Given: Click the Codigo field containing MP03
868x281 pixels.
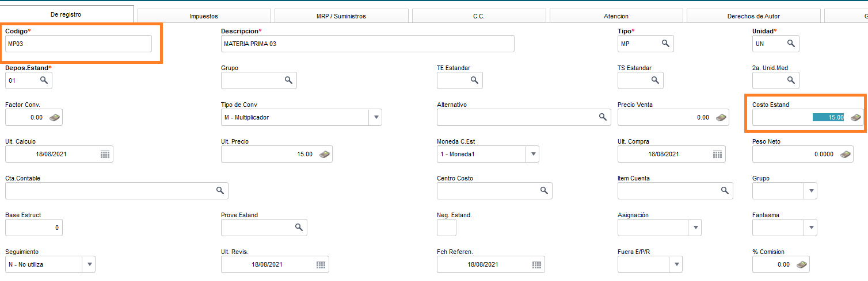Looking at the screenshot, I should [79, 44].
